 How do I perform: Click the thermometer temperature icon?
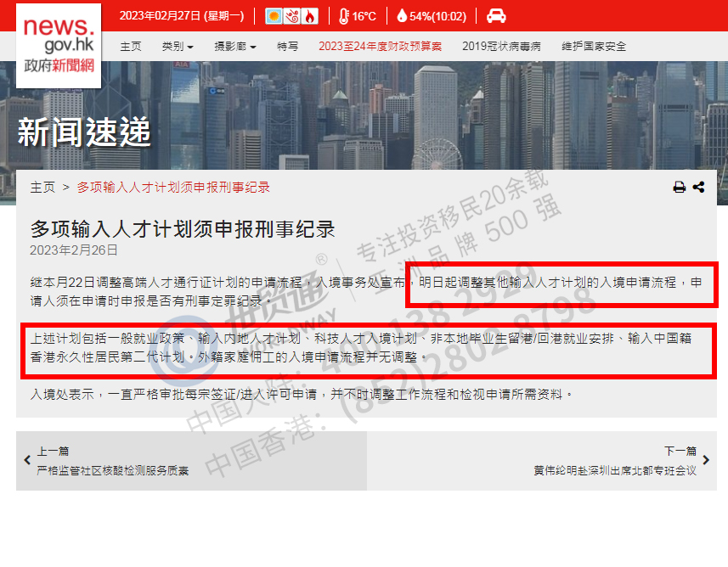pyautogui.click(x=343, y=16)
